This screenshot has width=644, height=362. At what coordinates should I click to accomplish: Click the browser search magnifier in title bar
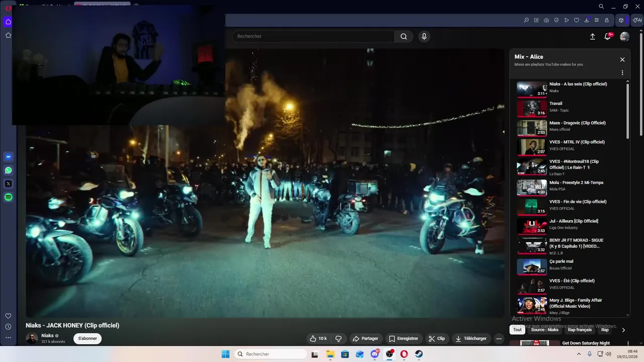(x=601, y=7)
